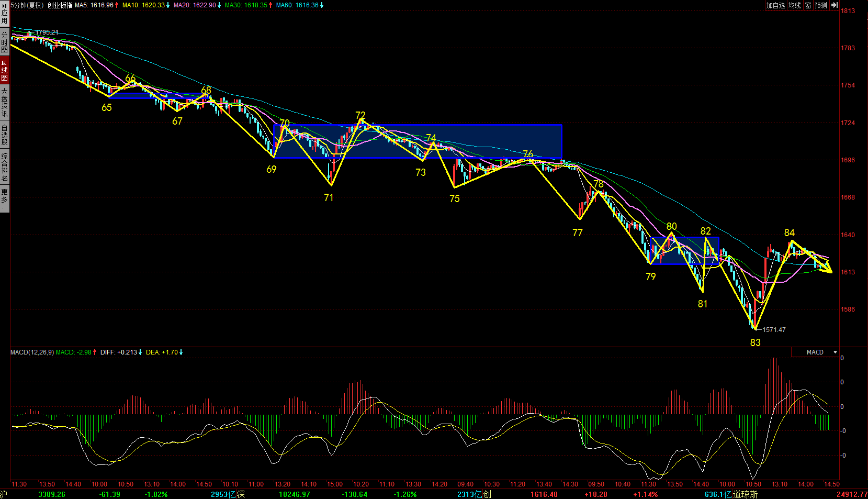The width and height of the screenshot is (868, 499).
Task: Click the 窗 window layout icon
Action: 808,5
